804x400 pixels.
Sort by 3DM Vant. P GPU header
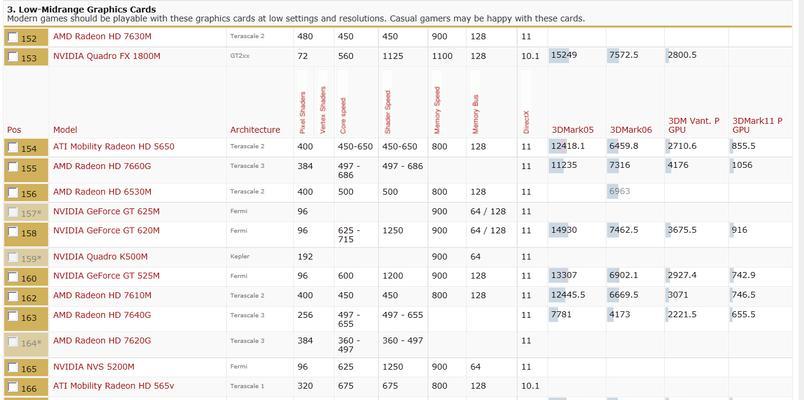tap(694, 125)
